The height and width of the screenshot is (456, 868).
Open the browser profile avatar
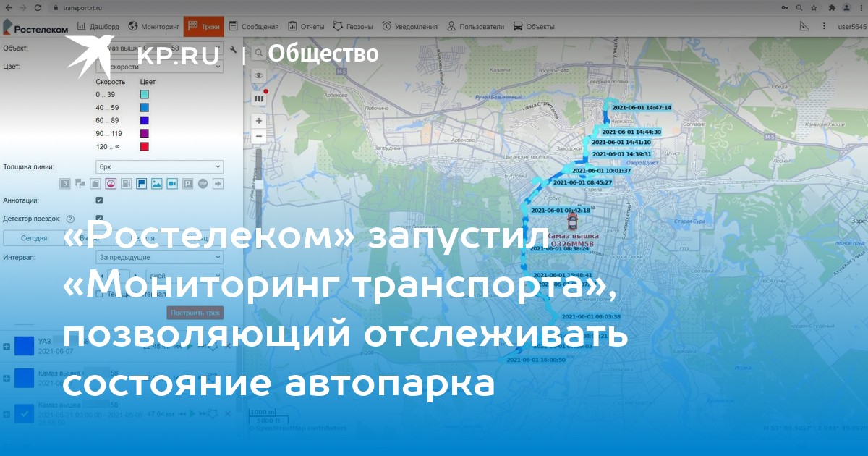(x=846, y=7)
